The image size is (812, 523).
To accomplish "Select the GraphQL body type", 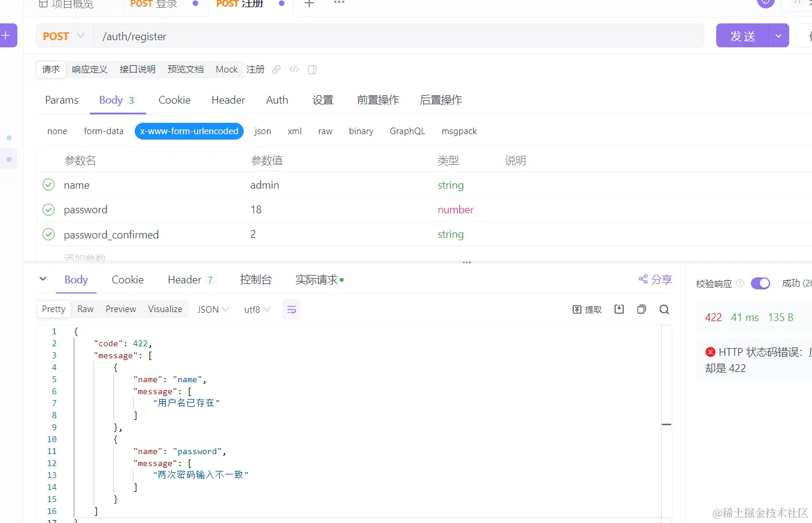I will (407, 131).
